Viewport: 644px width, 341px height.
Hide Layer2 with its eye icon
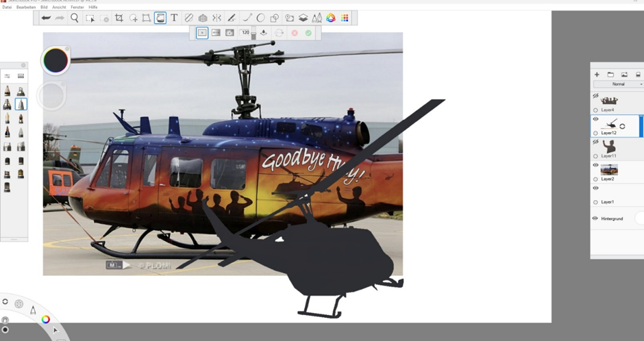tap(595, 165)
